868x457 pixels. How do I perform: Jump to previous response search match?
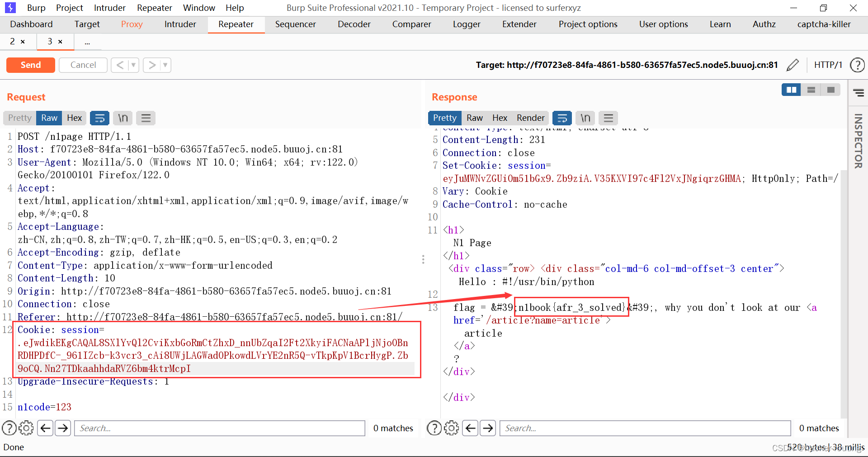pyautogui.click(x=470, y=428)
